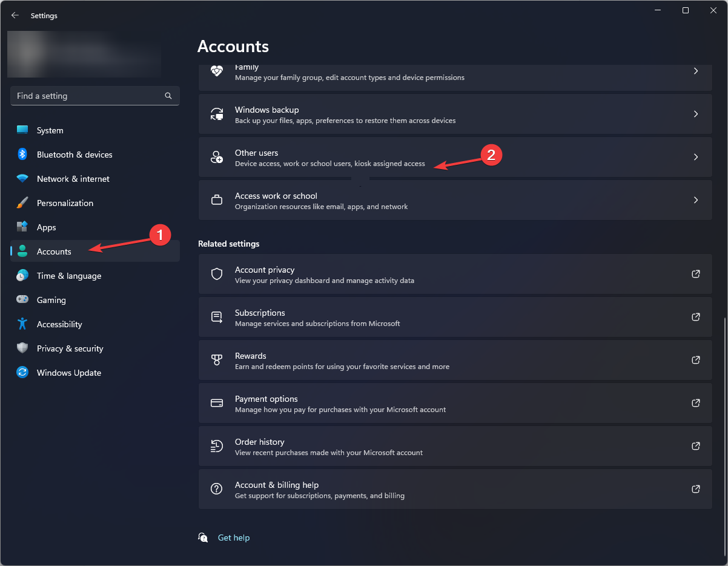Focus the Find a setting field

click(x=95, y=96)
